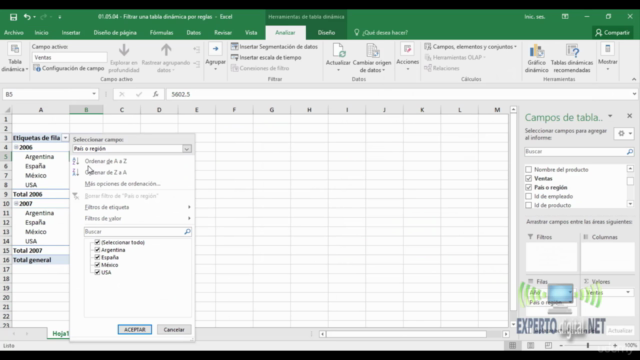The image size is (640, 360).
Task: Uncheck Argentina in the filter list
Action: coord(97,249)
